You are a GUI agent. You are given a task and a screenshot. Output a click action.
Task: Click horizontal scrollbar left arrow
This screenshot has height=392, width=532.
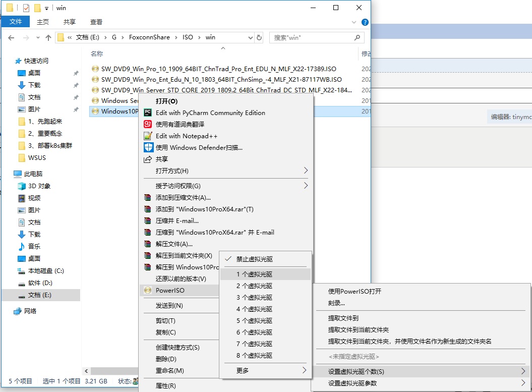[x=86, y=371]
